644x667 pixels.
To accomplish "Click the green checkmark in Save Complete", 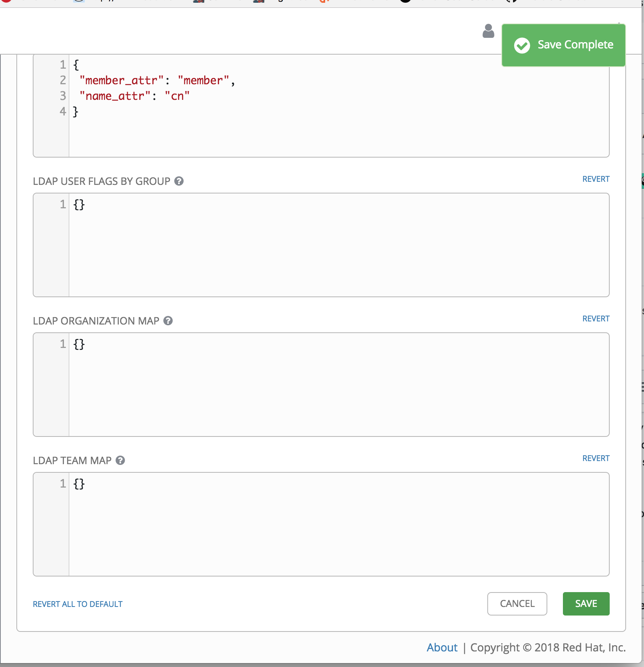I will [x=522, y=45].
